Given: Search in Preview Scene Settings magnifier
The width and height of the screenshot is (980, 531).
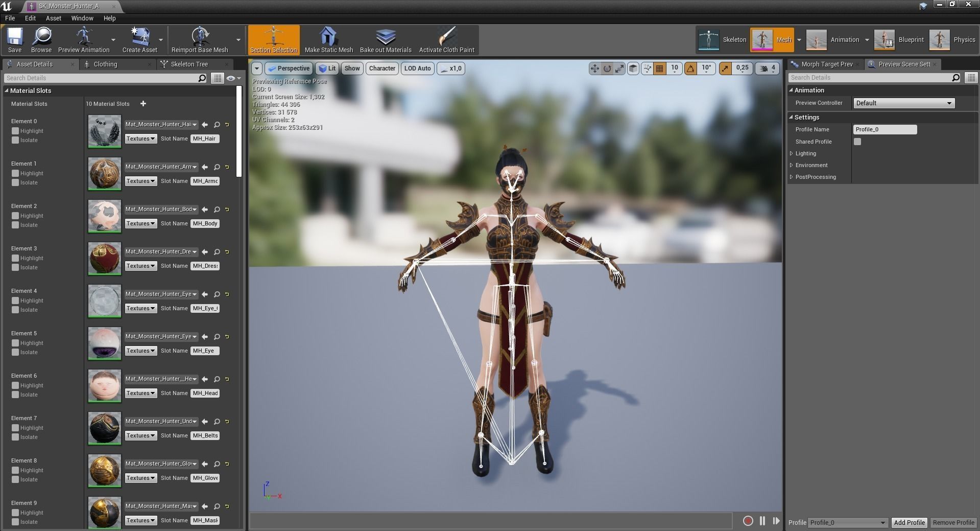Looking at the screenshot, I should click(x=955, y=78).
